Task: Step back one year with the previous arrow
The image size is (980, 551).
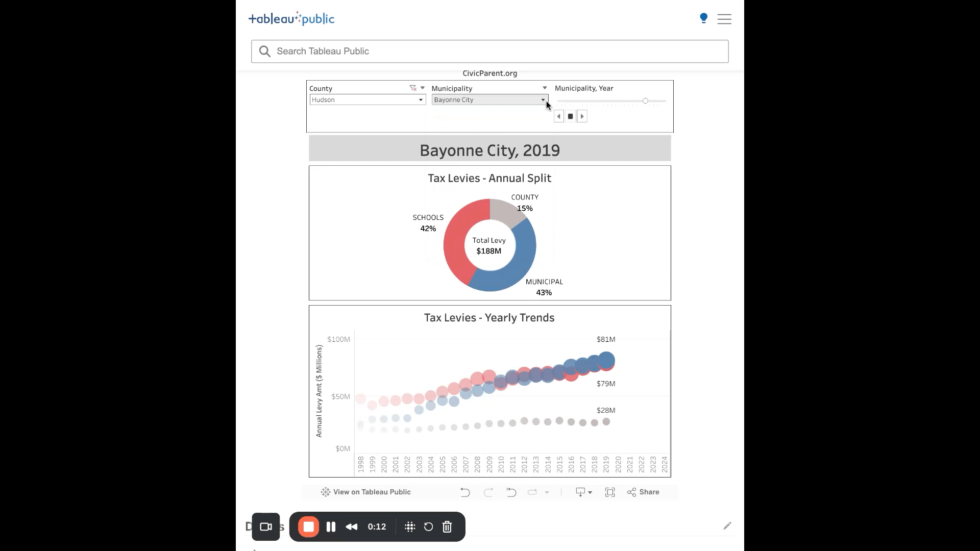Action: click(559, 116)
